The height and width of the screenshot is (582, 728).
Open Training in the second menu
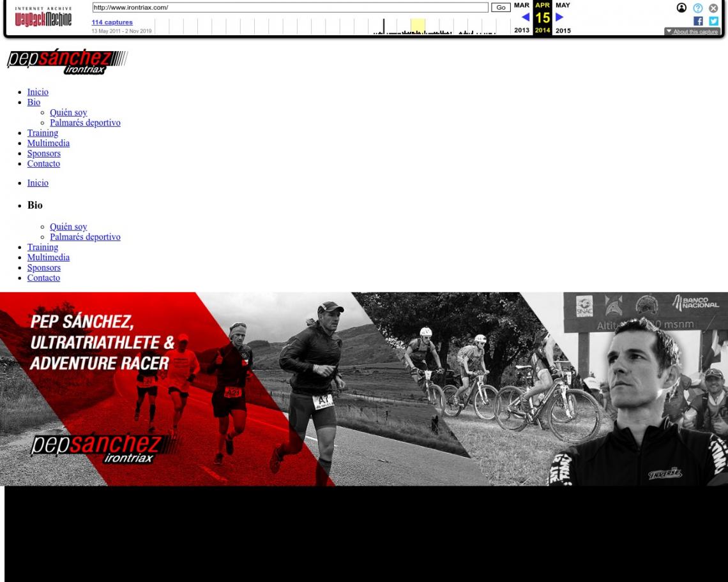click(43, 247)
